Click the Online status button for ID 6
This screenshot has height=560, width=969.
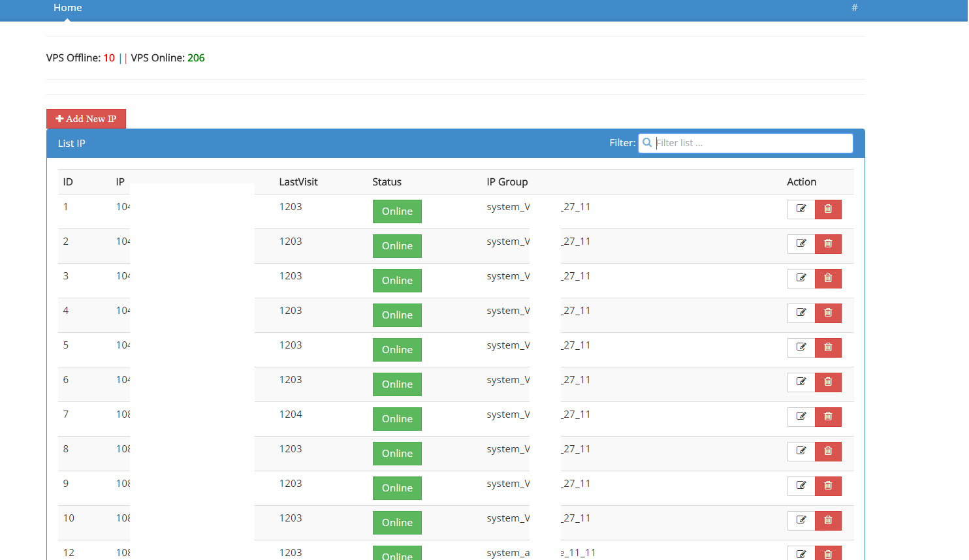[397, 384]
